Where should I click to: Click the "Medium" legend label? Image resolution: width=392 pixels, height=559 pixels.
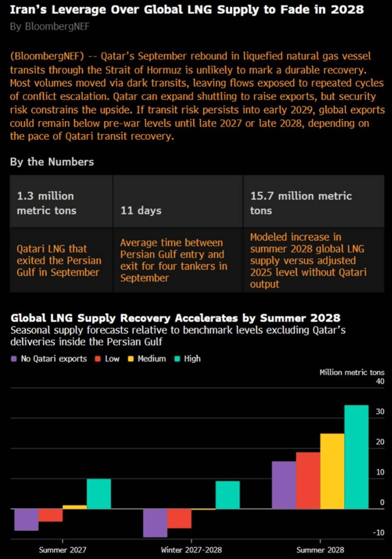point(152,359)
